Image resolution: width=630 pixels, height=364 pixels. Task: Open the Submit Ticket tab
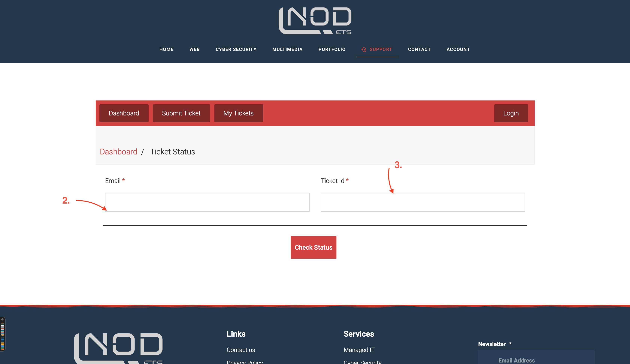tap(181, 113)
